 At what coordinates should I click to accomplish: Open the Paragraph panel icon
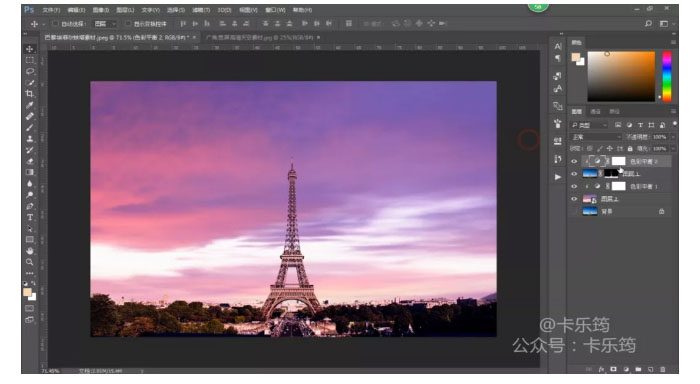coord(558,58)
